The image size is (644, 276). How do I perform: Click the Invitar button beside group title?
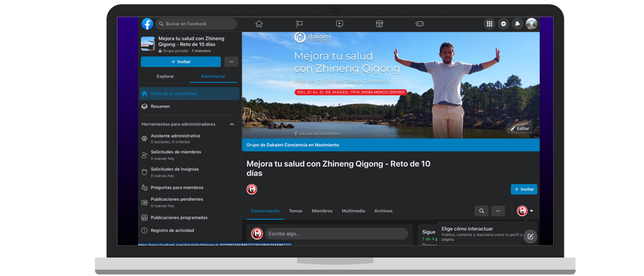[x=524, y=190]
